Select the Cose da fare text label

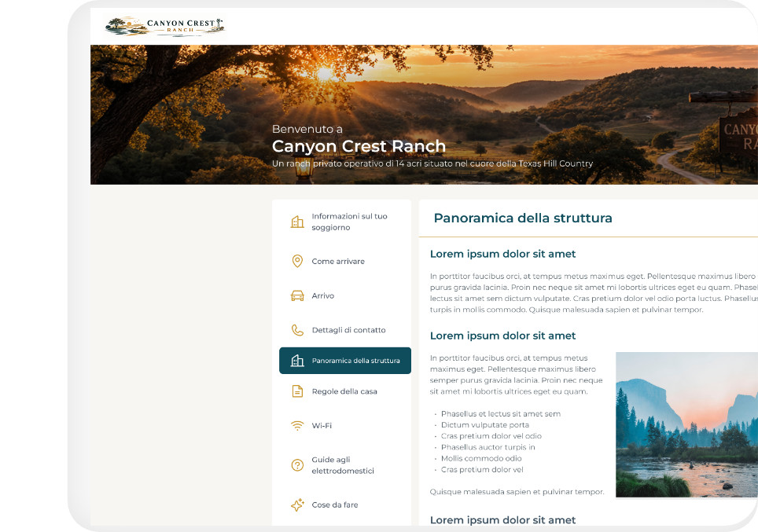click(334, 505)
